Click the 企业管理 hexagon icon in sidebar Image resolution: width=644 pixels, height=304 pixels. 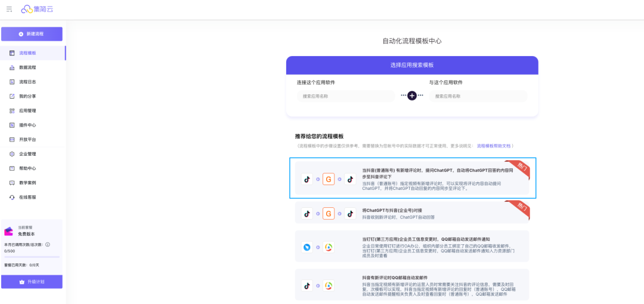pyautogui.click(x=12, y=154)
